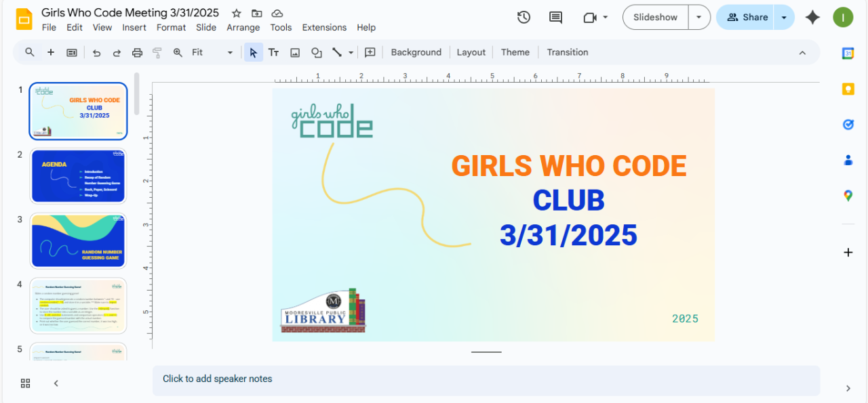Screen dimensions: 868x403
Task: Click the zoom magnifier tool
Action: [x=178, y=52]
